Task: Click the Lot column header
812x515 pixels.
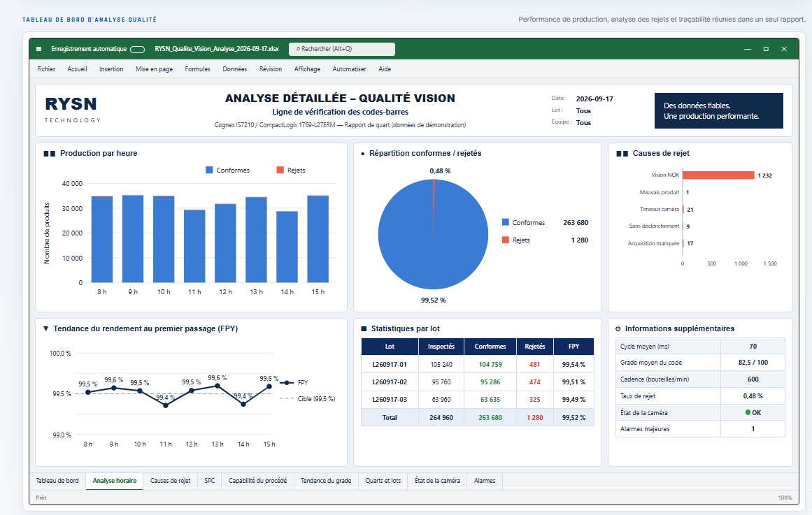Action: click(390, 347)
